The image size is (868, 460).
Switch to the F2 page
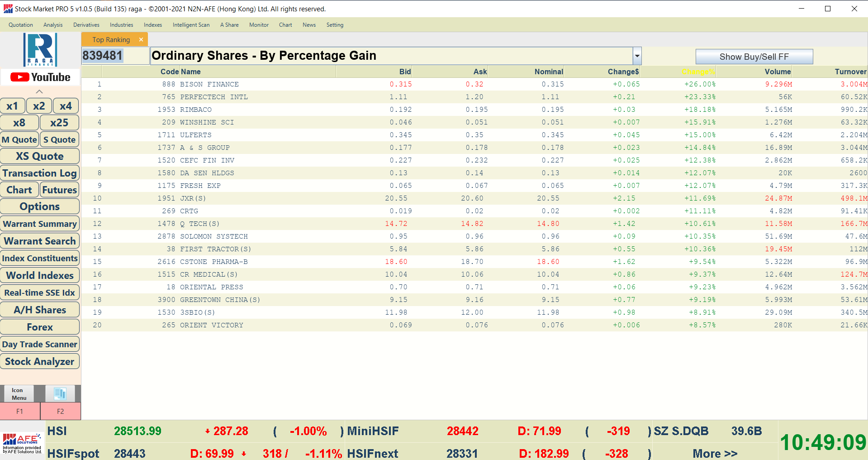click(60, 411)
